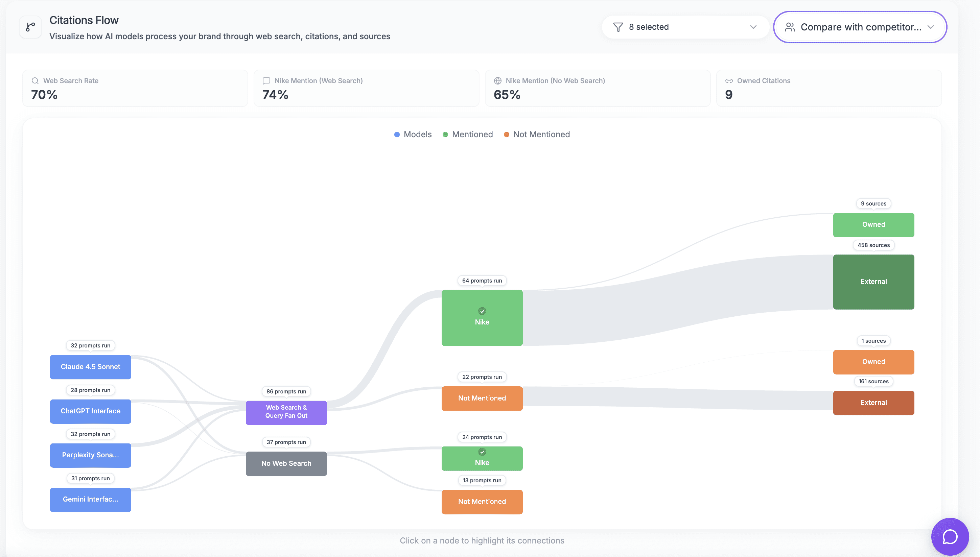Click the '37 prompts run' label
This screenshot has height=557, width=980.
[x=286, y=442]
